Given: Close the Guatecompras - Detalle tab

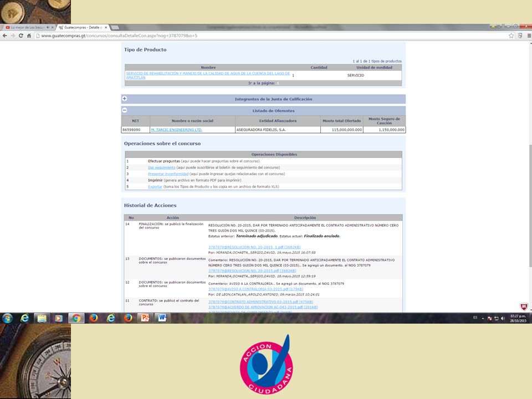Looking at the screenshot, I should pos(106,28).
